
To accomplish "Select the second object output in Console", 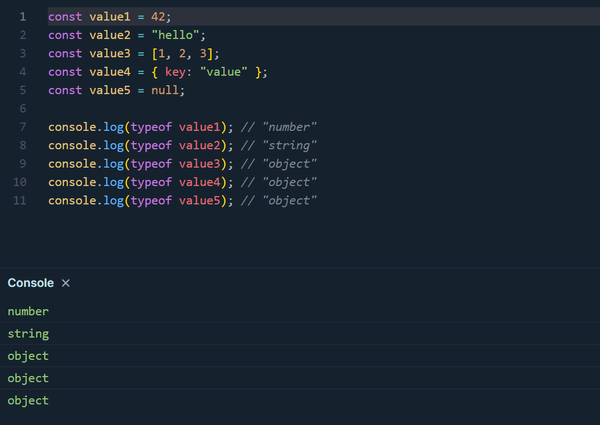I will point(300,378).
